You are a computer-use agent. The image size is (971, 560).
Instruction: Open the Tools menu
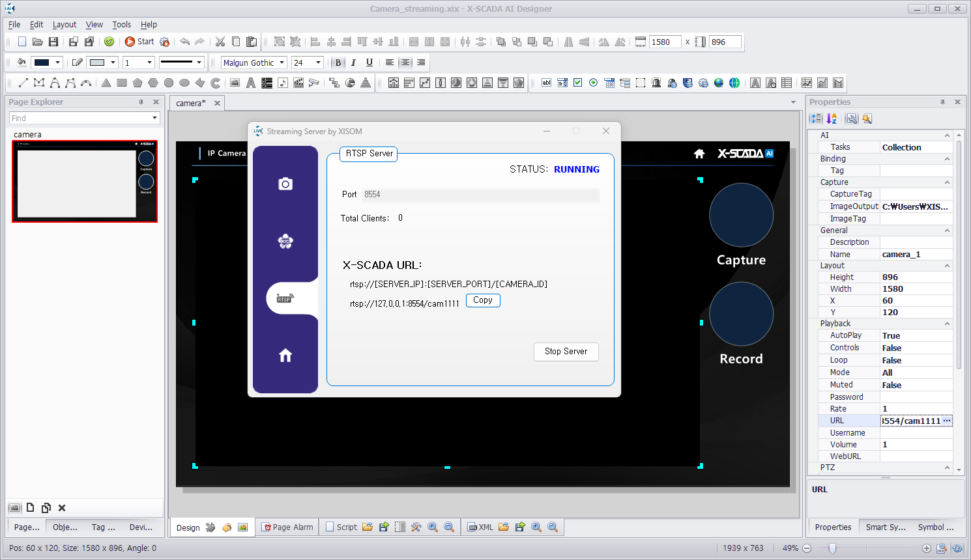(121, 25)
